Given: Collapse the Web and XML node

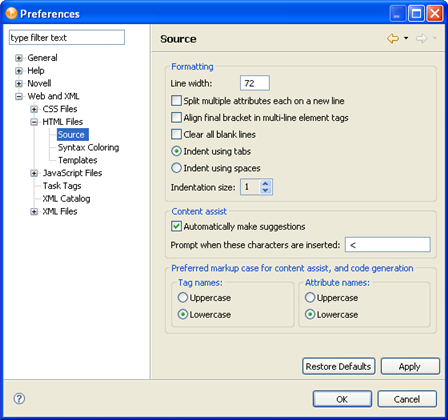Looking at the screenshot, I should pos(19,97).
